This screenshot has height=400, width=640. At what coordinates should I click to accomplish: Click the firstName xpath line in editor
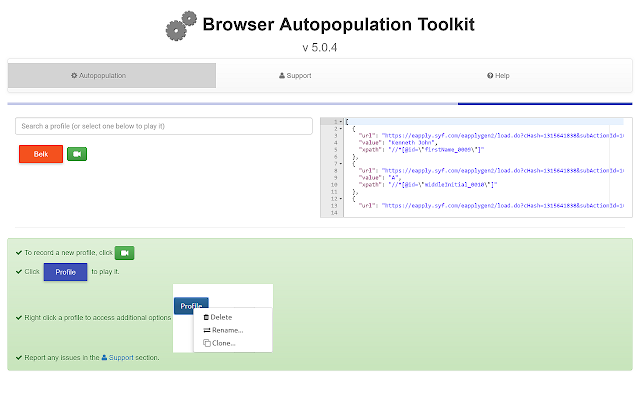pos(421,150)
